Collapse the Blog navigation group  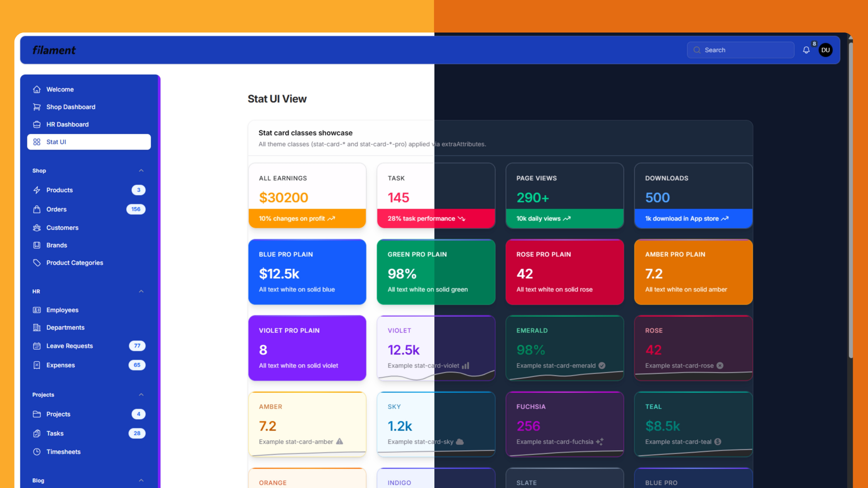(x=141, y=480)
